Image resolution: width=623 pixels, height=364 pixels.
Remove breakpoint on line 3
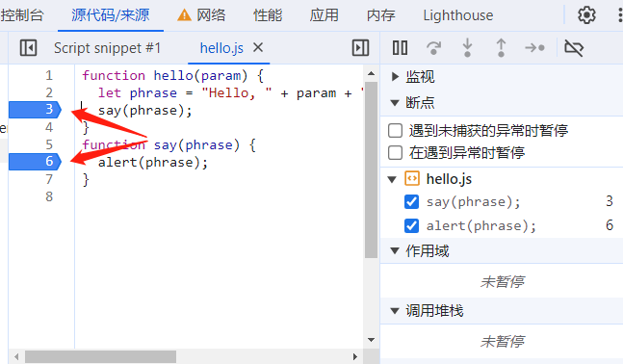tap(35, 109)
